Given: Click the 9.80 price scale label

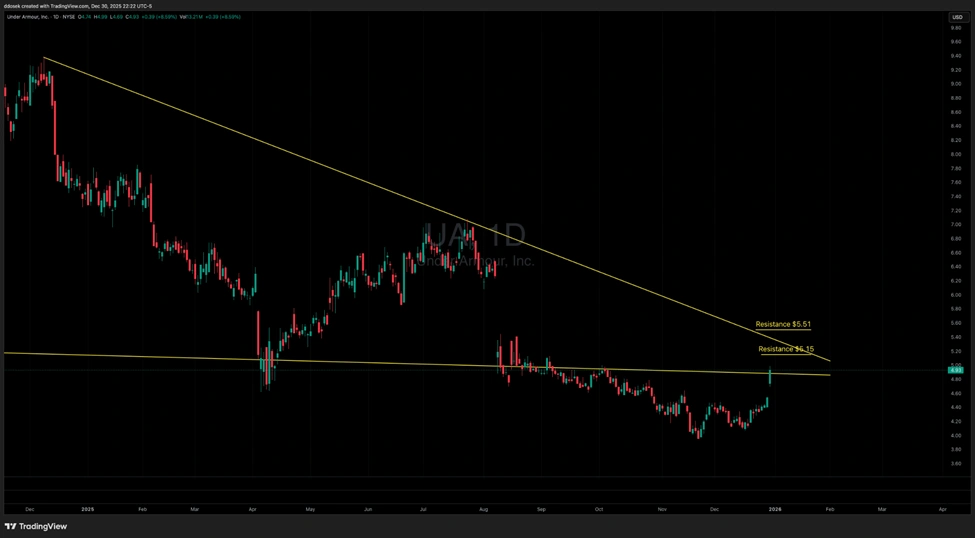Looking at the screenshot, I should [955, 28].
